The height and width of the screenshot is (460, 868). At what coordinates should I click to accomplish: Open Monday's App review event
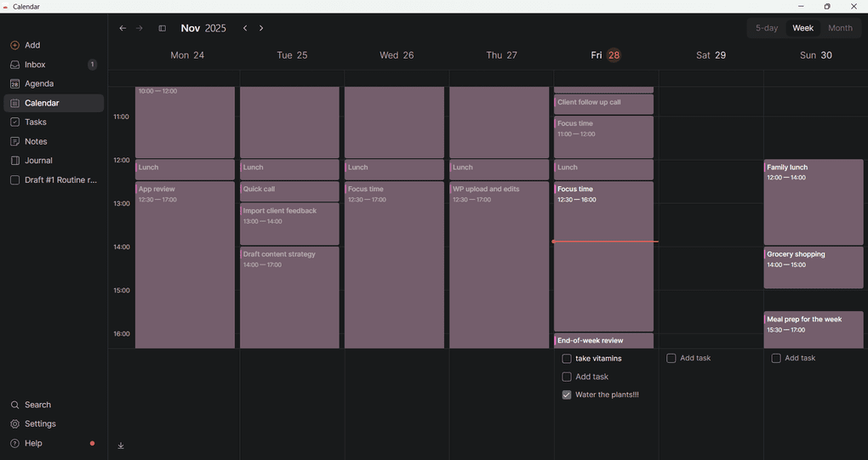point(185,264)
